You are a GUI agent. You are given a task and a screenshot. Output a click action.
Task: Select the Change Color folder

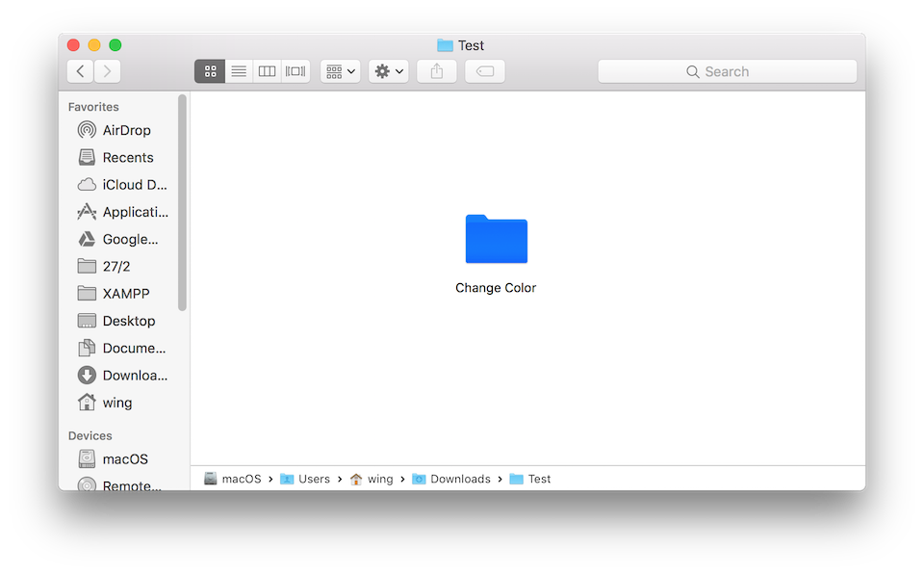click(496, 240)
